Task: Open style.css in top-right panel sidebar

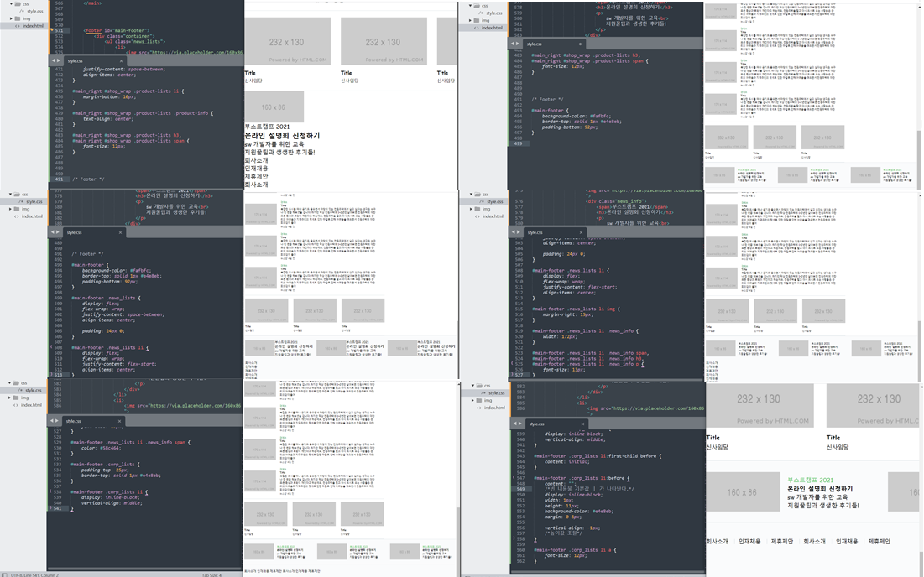Action: (x=493, y=13)
